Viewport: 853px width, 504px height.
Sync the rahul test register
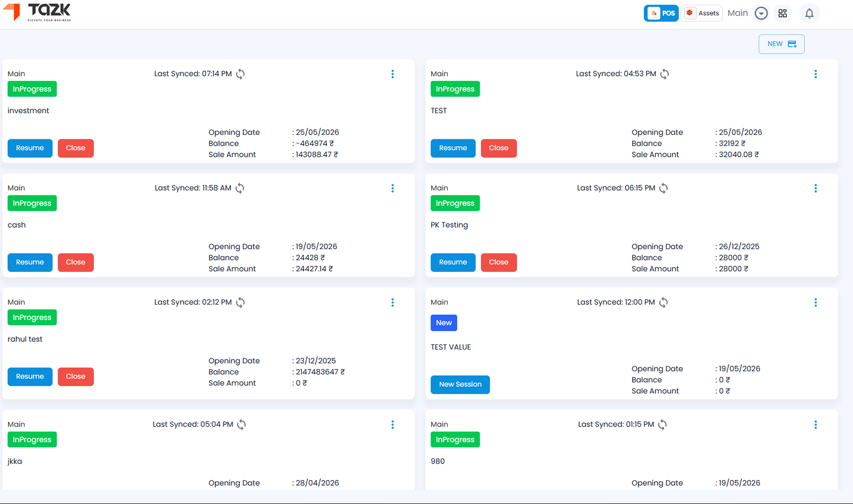[240, 302]
